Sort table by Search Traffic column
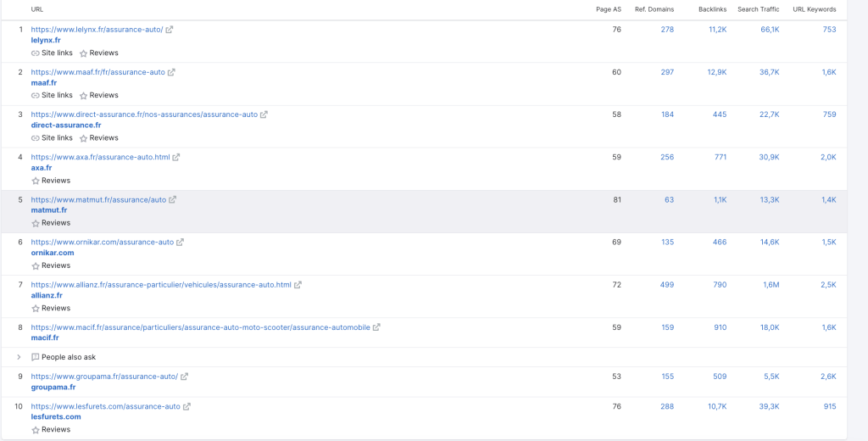 pyautogui.click(x=758, y=9)
